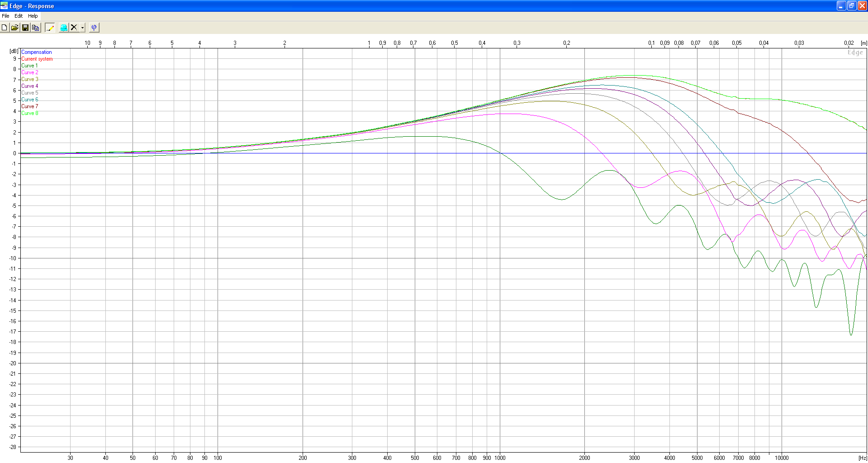Viewport: 868px width, 463px height.
Task: Click the 1000 Hz axis label
Action: [500, 458]
